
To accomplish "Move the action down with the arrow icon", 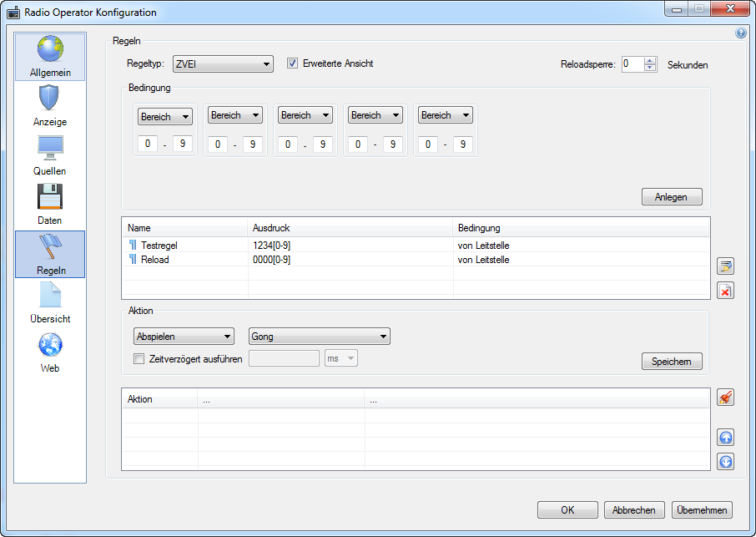I will point(725,462).
